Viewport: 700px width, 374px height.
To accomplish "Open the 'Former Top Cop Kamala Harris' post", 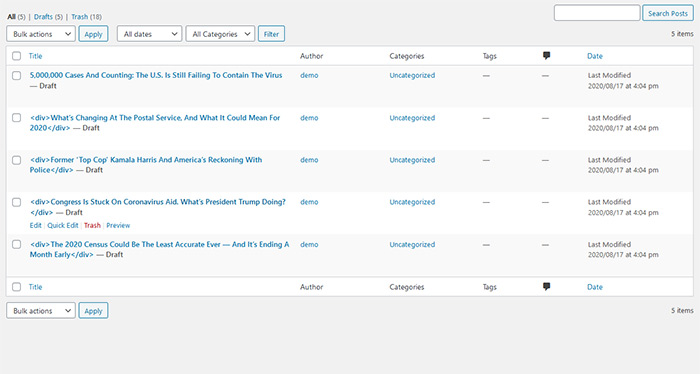I will [146, 165].
